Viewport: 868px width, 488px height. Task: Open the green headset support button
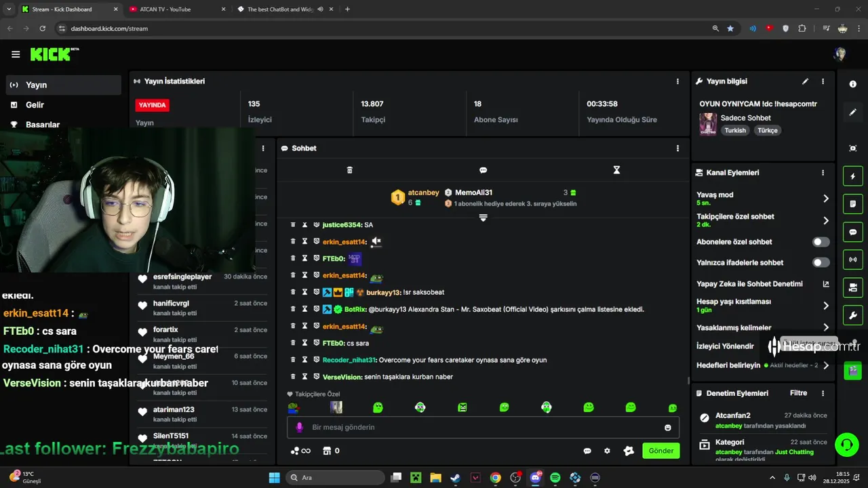pyautogui.click(x=847, y=445)
